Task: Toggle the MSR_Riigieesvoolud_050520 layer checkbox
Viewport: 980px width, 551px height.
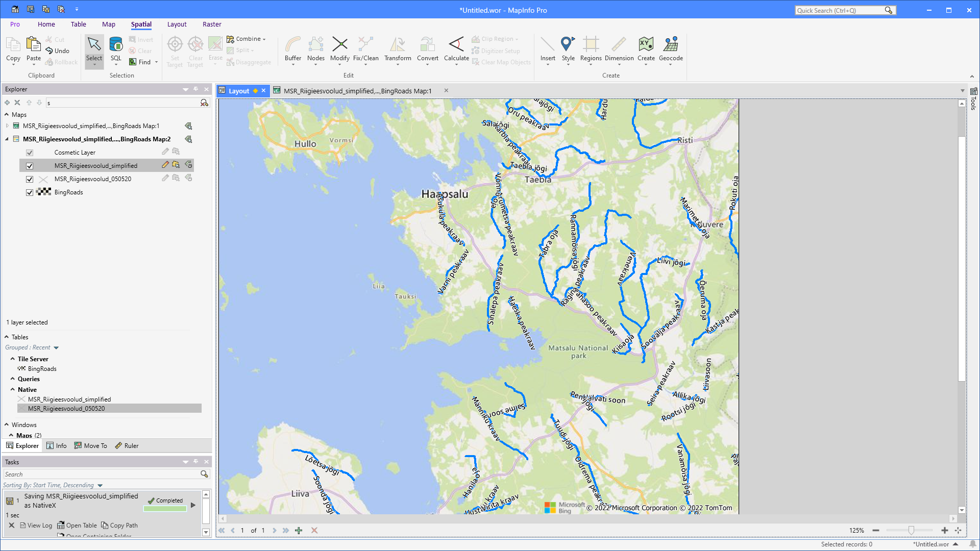Action: pos(30,179)
